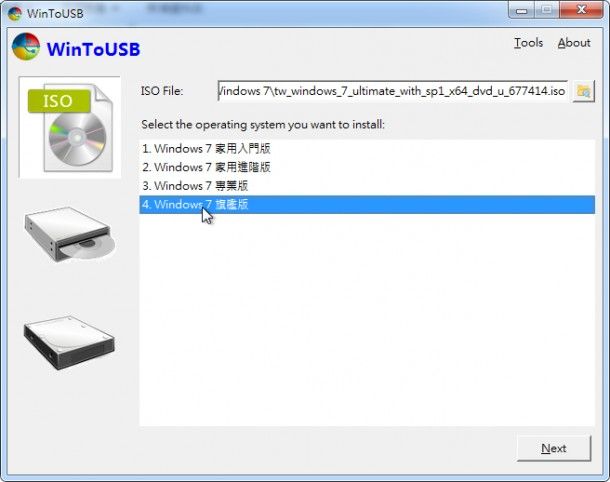Select Windows 7 家用進階版 entry
Screen dimensions: 610x482
[x=367, y=167]
